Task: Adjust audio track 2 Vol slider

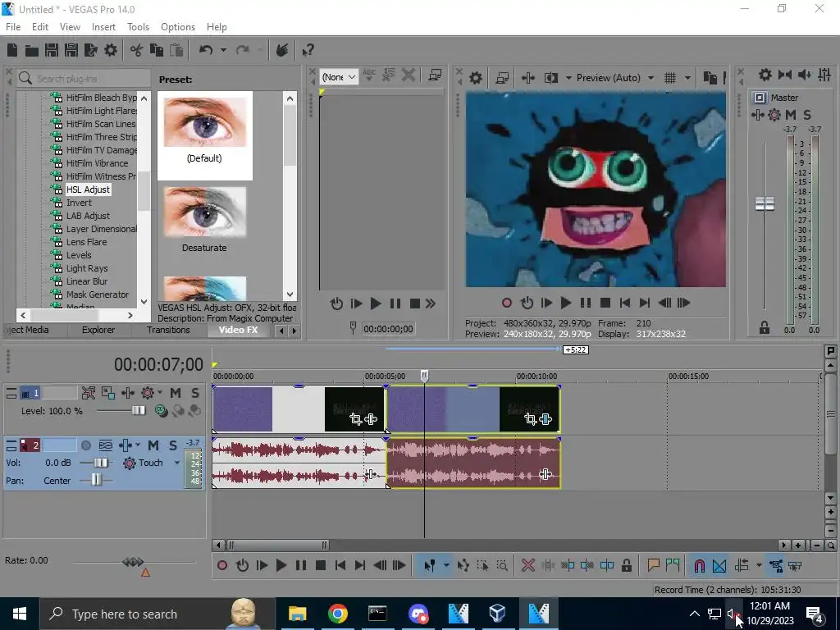Action: click(x=101, y=463)
